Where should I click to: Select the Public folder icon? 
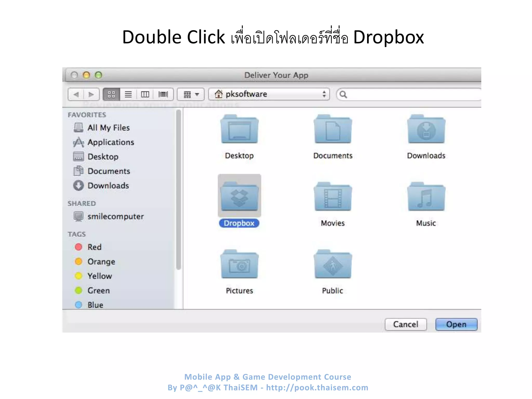333,264
